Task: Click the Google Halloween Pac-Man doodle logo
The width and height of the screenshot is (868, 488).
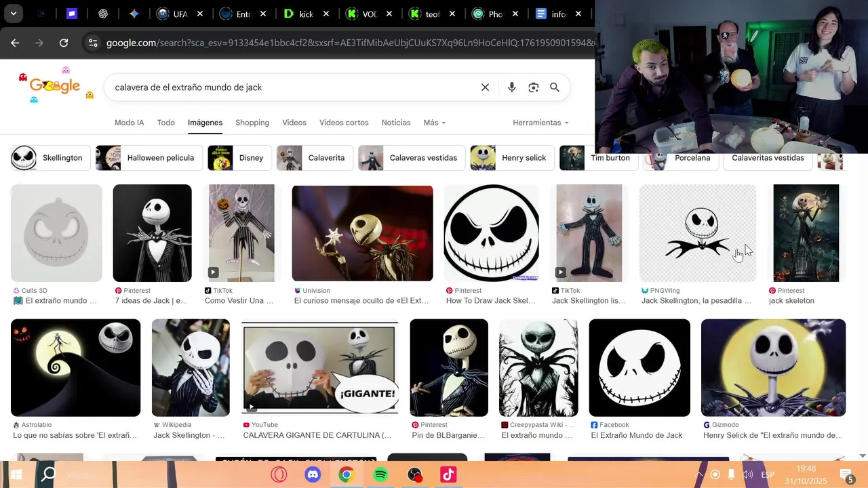Action: pyautogui.click(x=56, y=86)
